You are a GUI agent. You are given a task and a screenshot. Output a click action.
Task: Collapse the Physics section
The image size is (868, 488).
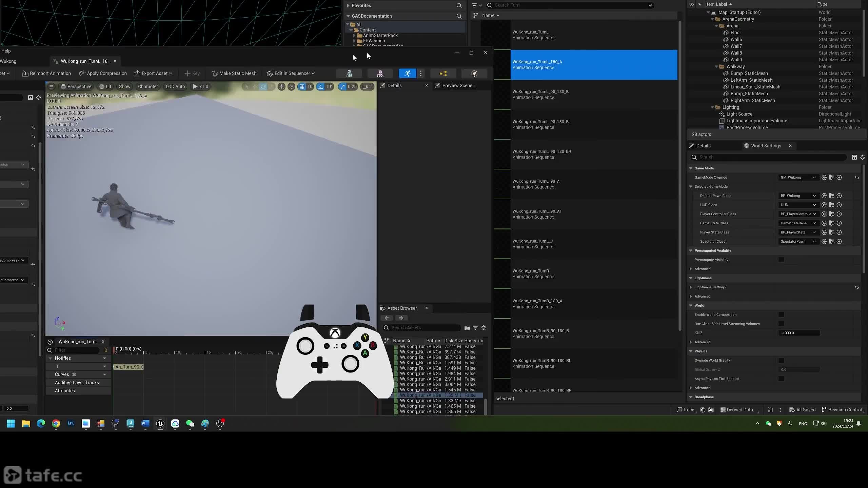(x=691, y=351)
